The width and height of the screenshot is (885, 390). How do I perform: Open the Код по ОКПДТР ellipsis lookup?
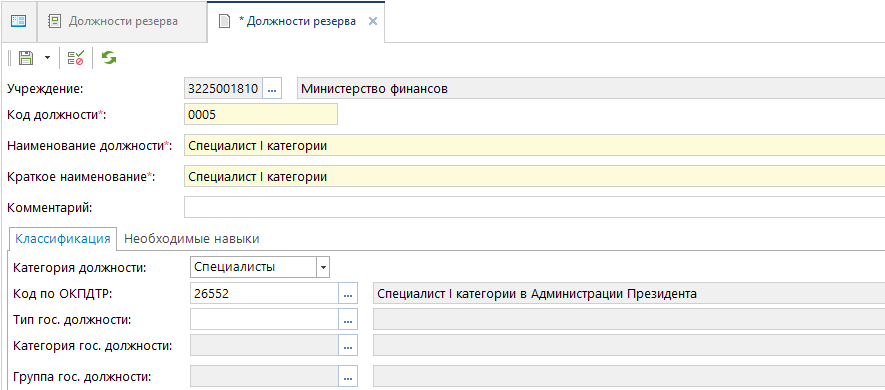pos(348,294)
